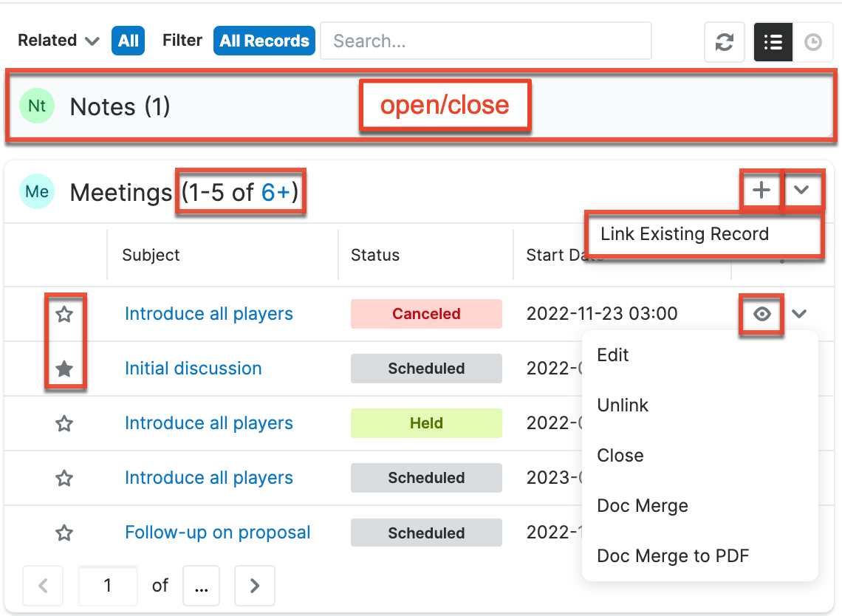Click the All Records filter button
The image size is (842, 616).
(264, 41)
